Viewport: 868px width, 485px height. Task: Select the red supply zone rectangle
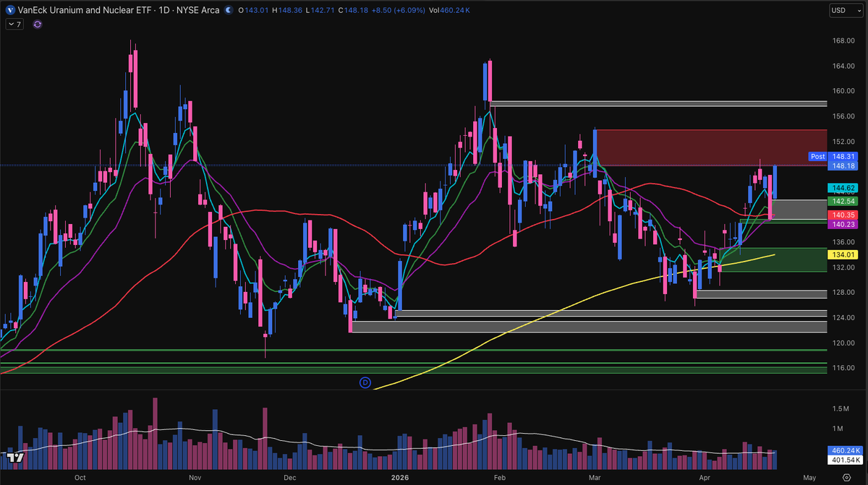(710, 147)
